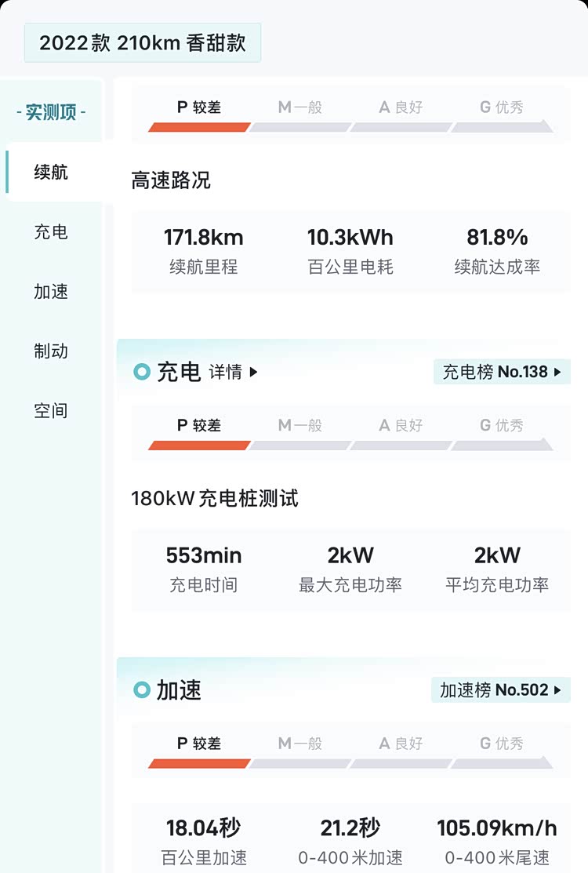
Task: Jump to 制动 sidebar section
Action: (51, 351)
